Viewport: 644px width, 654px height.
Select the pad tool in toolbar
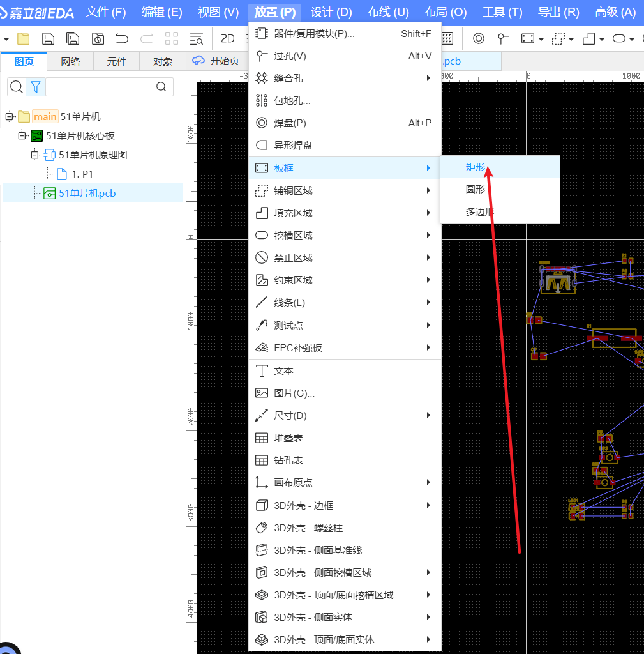pos(479,39)
